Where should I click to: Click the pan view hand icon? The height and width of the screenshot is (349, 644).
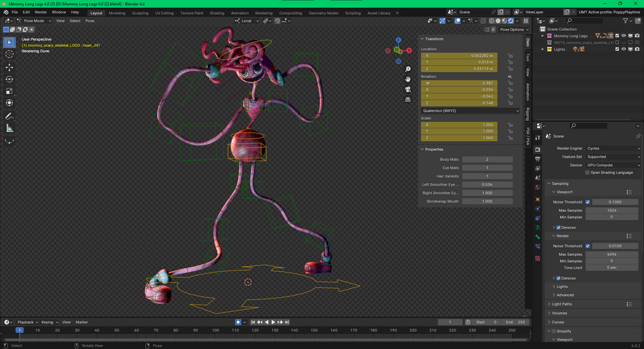[408, 79]
